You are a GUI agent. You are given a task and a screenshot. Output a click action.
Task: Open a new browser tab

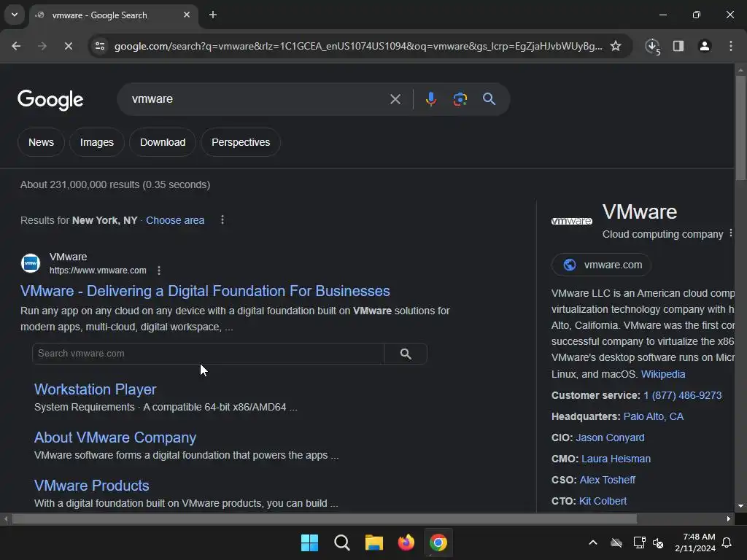pos(213,15)
